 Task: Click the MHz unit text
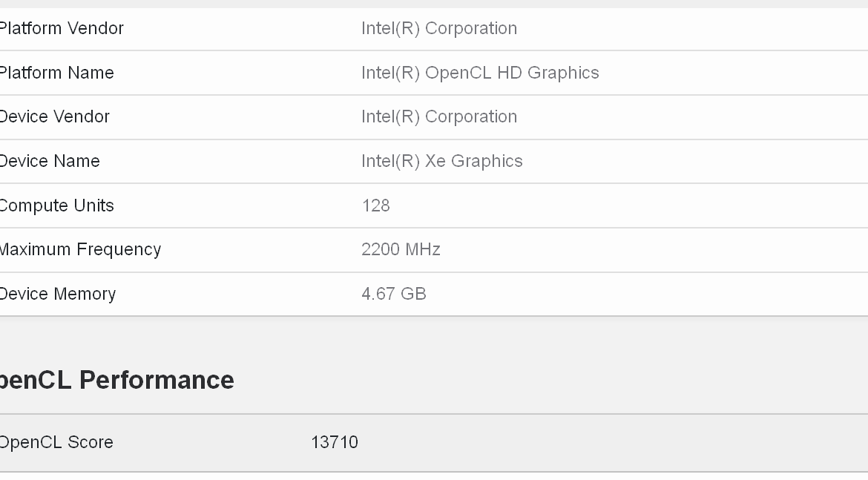422,249
